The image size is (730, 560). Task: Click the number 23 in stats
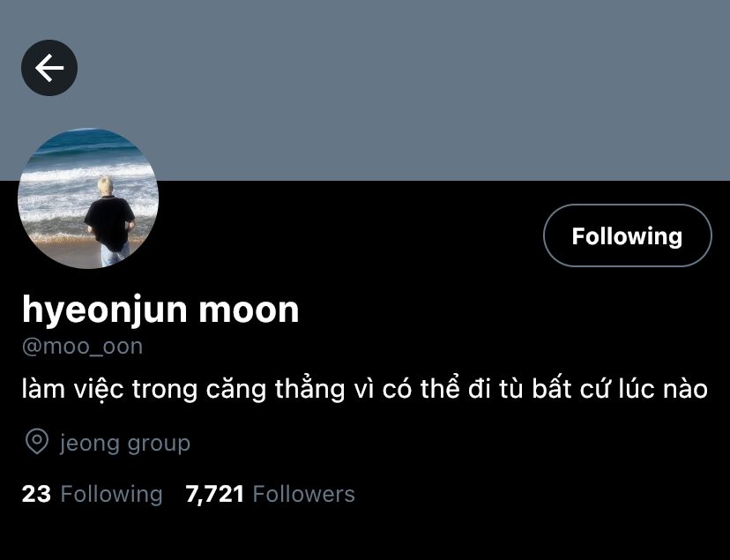[x=36, y=494]
